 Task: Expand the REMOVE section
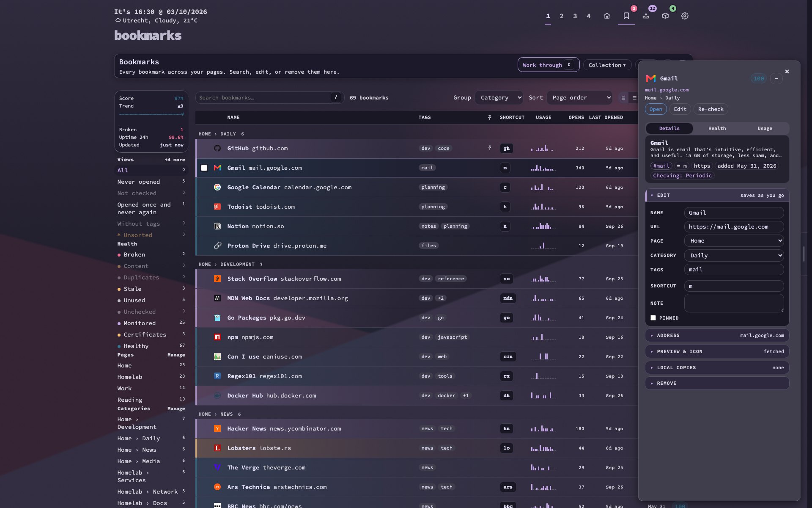pos(717,383)
